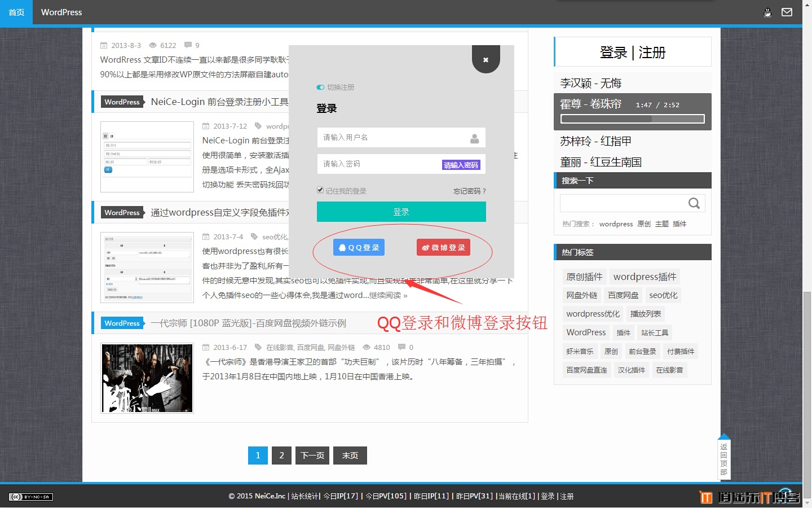Click the username input field
The width and height of the screenshot is (812, 508).
click(x=401, y=138)
